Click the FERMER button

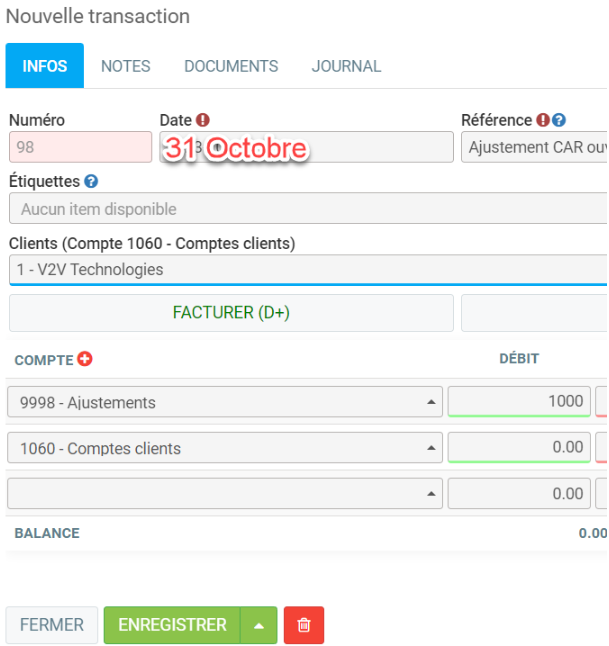tap(52, 625)
